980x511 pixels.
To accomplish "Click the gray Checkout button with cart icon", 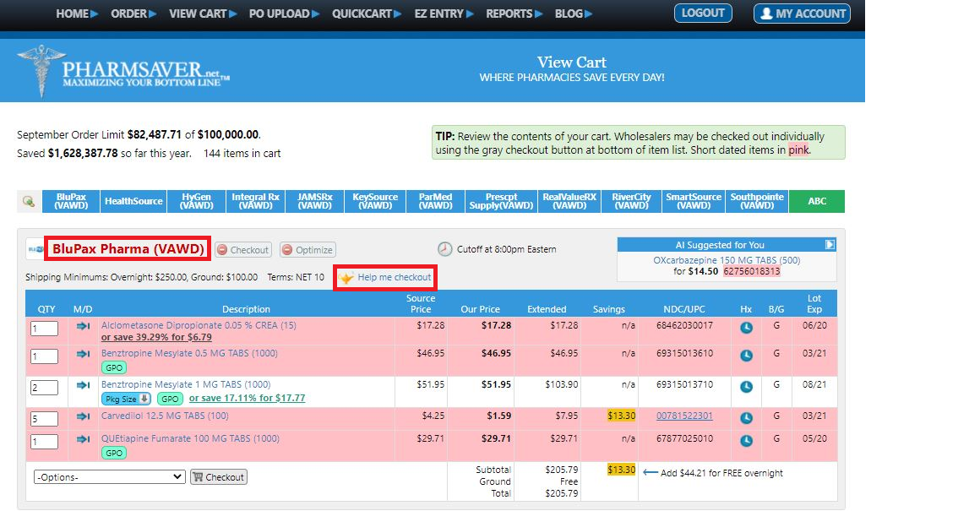I will tap(219, 477).
